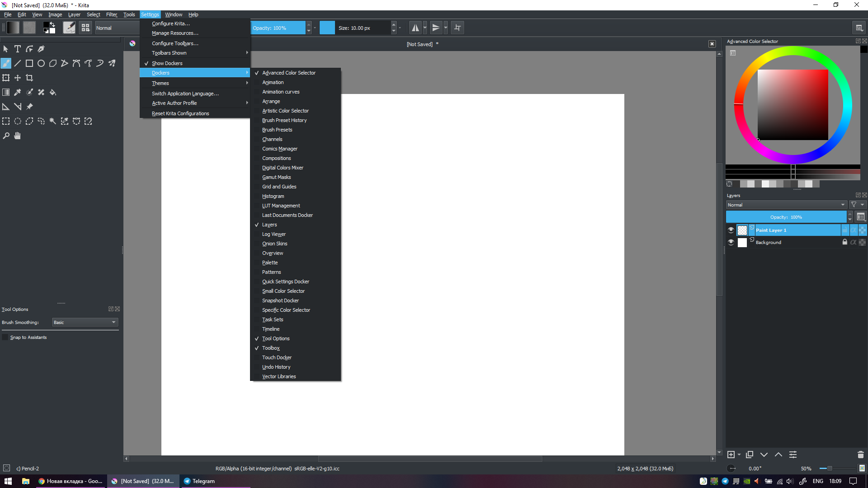Select the Fill bucket tool
Image resolution: width=868 pixels, height=488 pixels.
pos(53,92)
